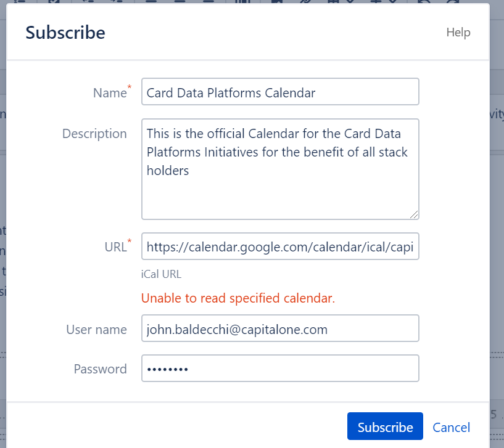Click the Subscribe dialog title
The image size is (504, 448).
pyautogui.click(x=65, y=33)
